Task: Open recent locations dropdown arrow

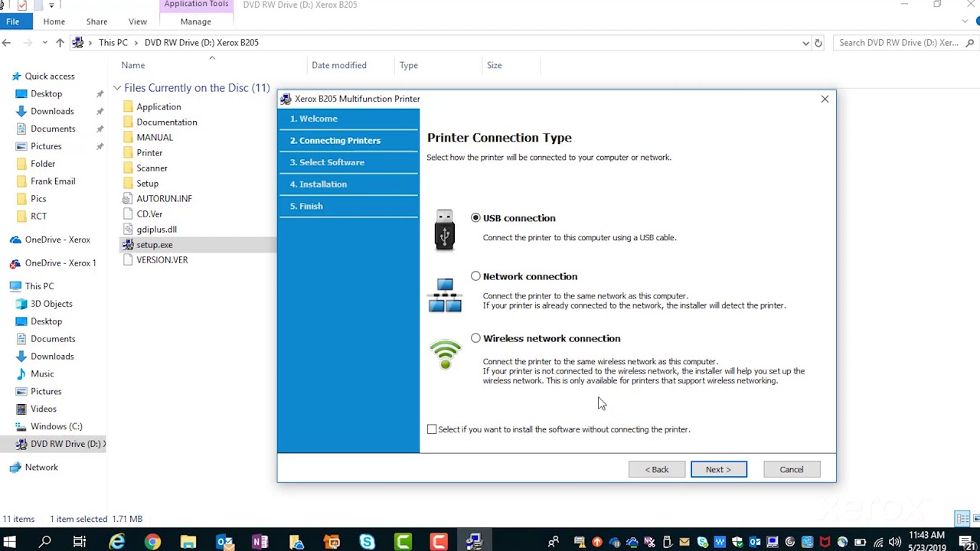Action: click(x=45, y=43)
